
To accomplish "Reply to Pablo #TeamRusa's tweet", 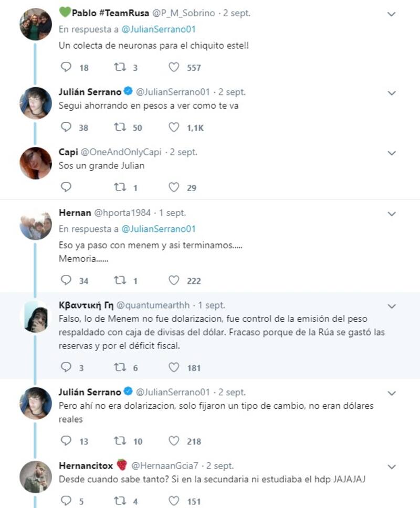I will tap(66, 67).
